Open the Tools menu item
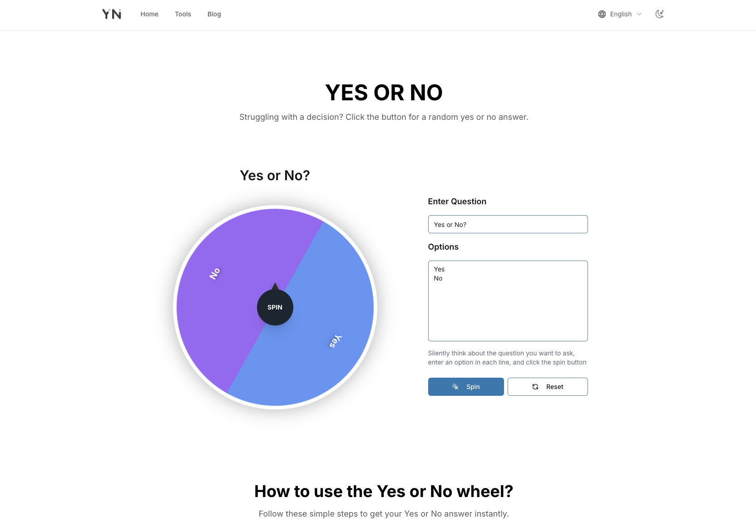Viewport: 756px width, 532px height. [x=183, y=14]
